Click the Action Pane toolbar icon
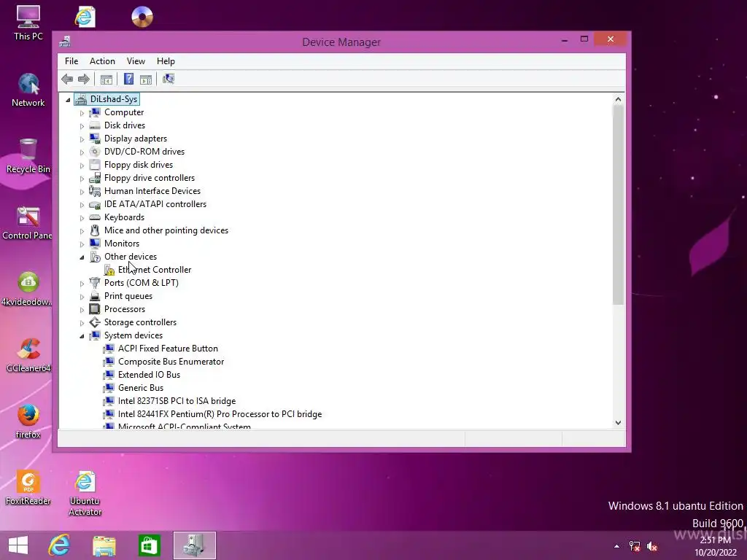The height and width of the screenshot is (560, 747). pyautogui.click(x=146, y=79)
